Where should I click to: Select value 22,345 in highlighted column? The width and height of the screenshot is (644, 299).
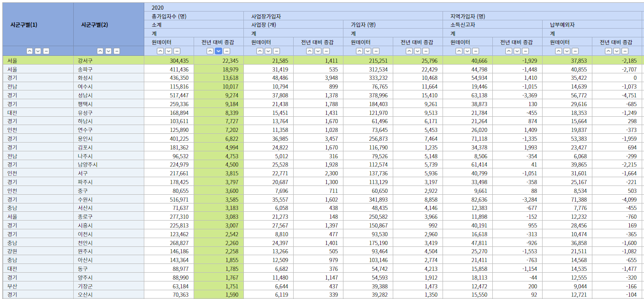tap(219, 60)
